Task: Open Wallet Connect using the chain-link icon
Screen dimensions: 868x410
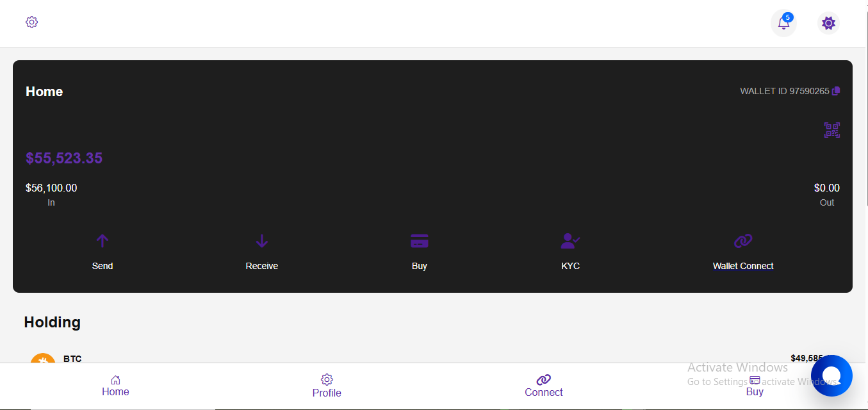Action: (x=742, y=242)
